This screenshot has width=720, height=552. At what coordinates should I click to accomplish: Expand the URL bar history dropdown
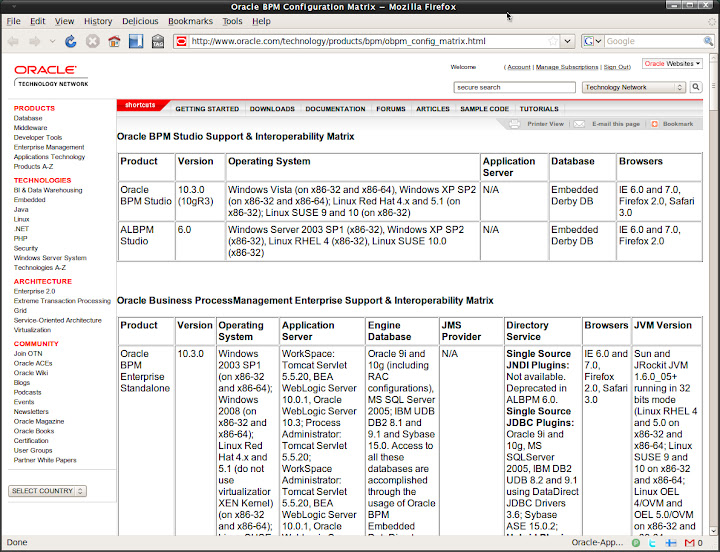(x=568, y=41)
